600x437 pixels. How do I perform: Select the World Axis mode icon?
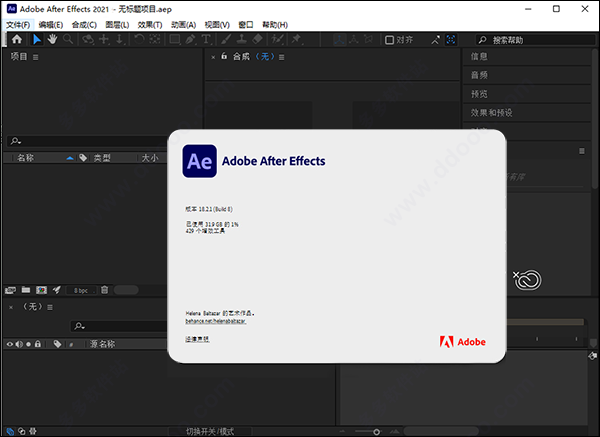[x=354, y=40]
